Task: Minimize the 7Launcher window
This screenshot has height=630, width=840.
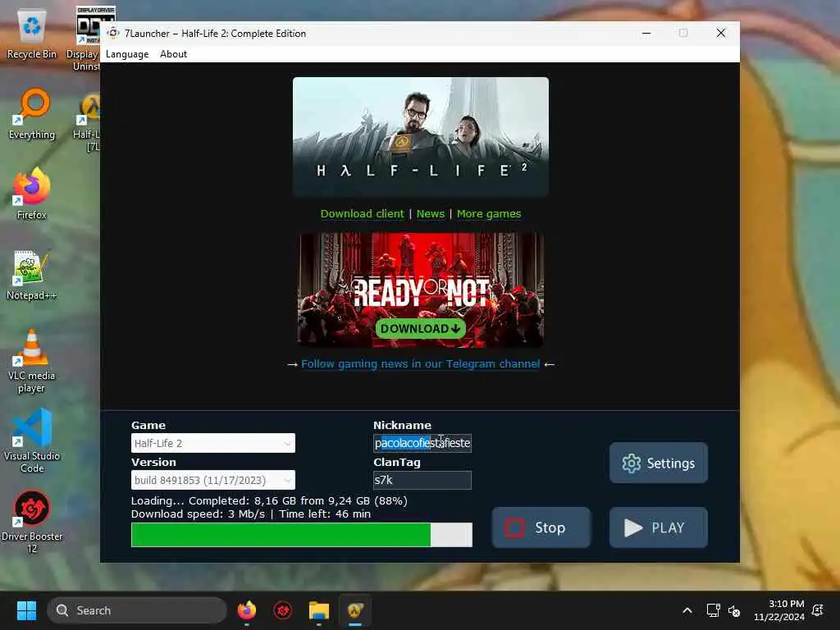Action: pos(646,33)
